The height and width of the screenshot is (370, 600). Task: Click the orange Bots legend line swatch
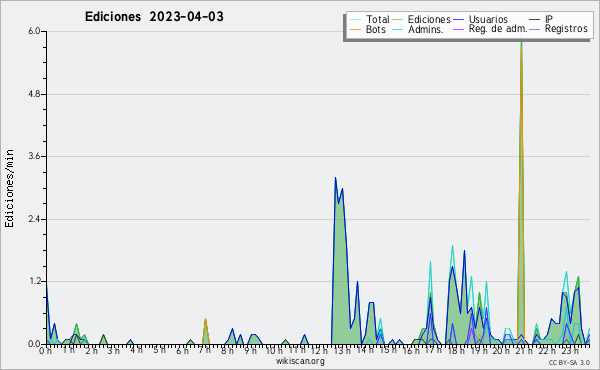click(x=355, y=29)
